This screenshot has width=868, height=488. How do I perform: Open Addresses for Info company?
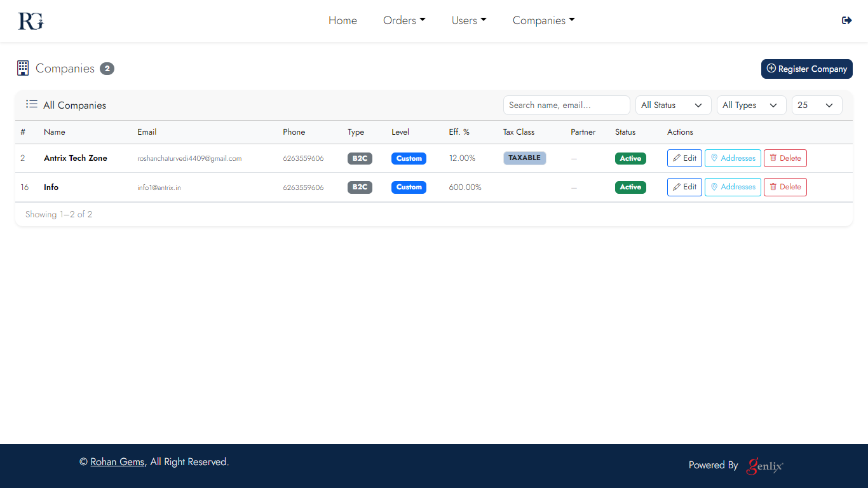click(x=733, y=187)
